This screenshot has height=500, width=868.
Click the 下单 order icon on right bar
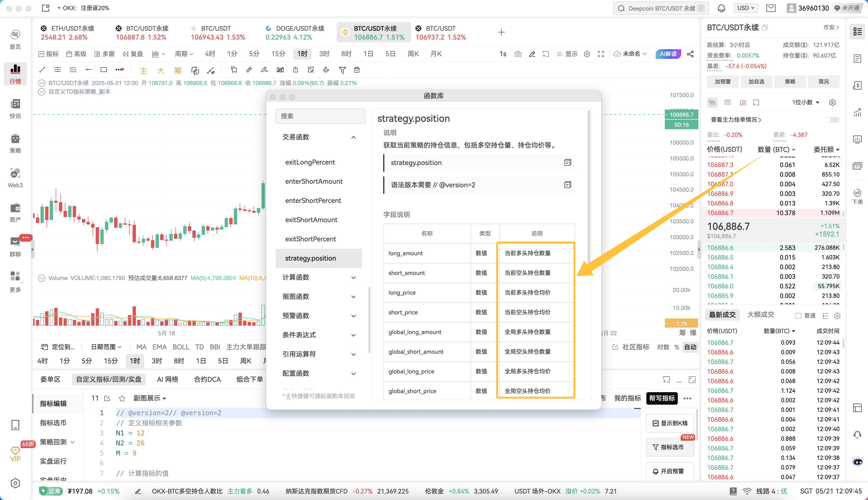click(x=857, y=196)
